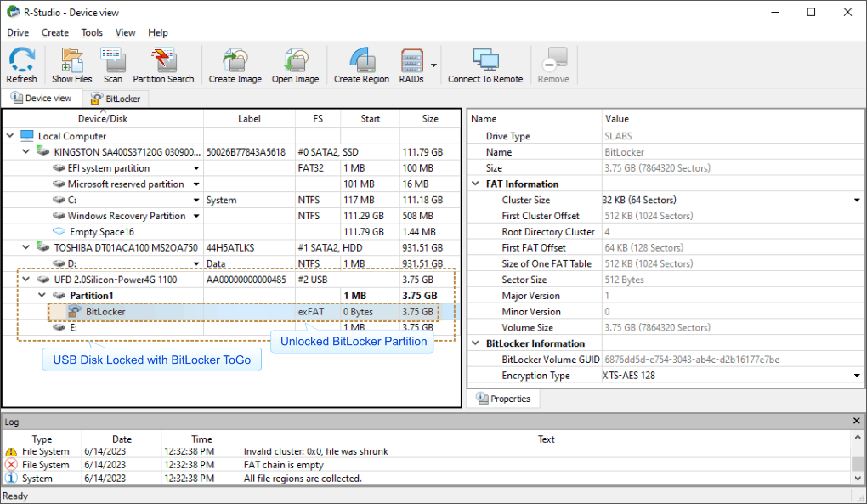Collapse the Local Computer tree node

pyautogui.click(x=10, y=135)
